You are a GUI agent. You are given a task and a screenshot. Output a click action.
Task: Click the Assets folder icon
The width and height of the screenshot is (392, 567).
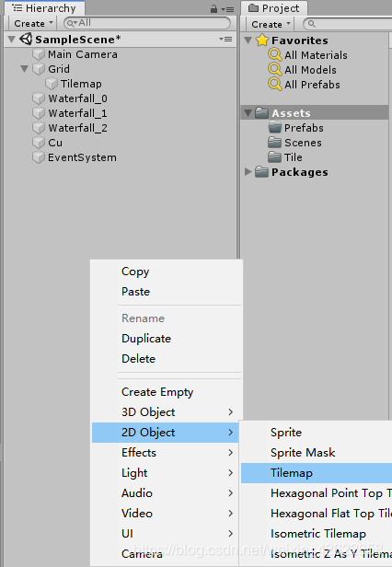click(261, 113)
